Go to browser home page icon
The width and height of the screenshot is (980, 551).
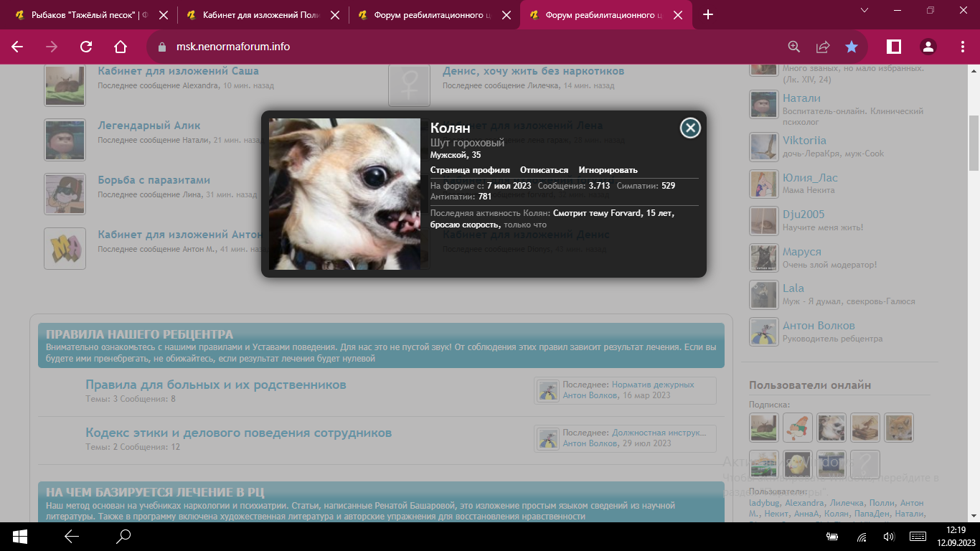tap(121, 47)
